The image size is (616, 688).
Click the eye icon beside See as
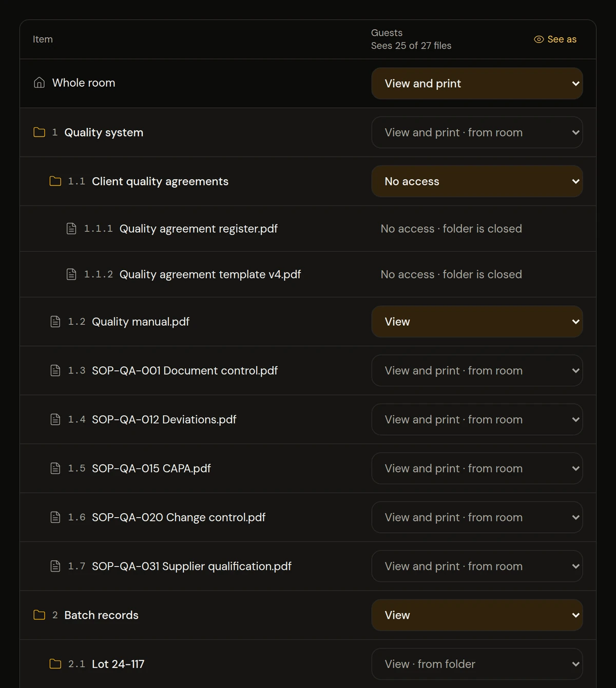point(538,40)
